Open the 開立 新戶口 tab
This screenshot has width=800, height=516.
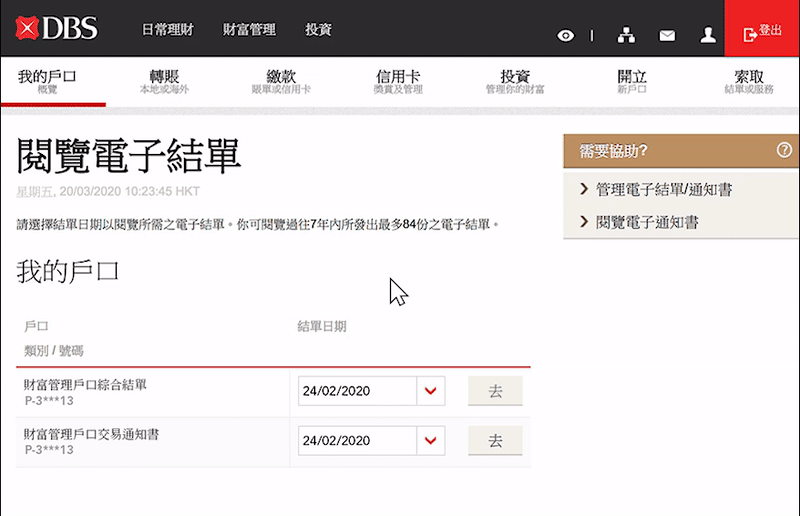(632, 81)
